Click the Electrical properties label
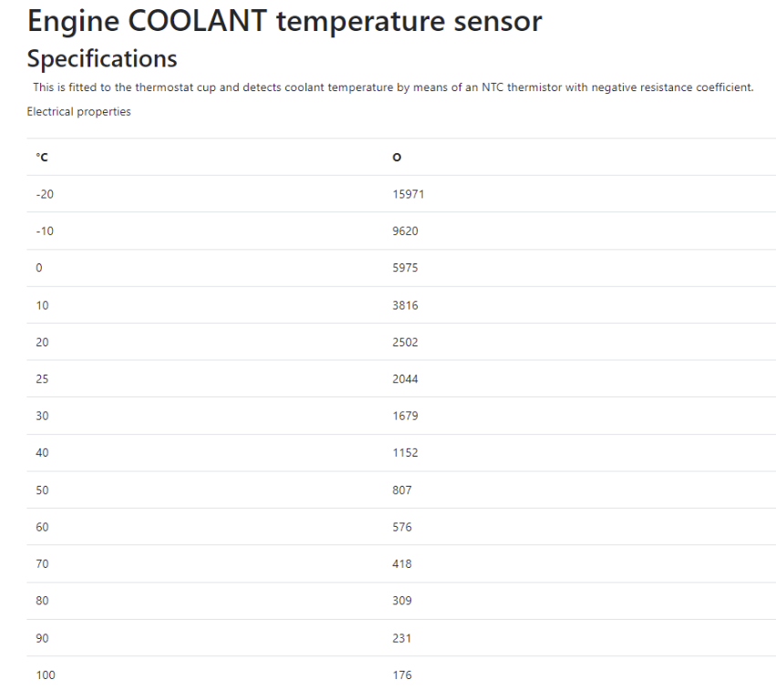The image size is (776, 700). [x=78, y=112]
